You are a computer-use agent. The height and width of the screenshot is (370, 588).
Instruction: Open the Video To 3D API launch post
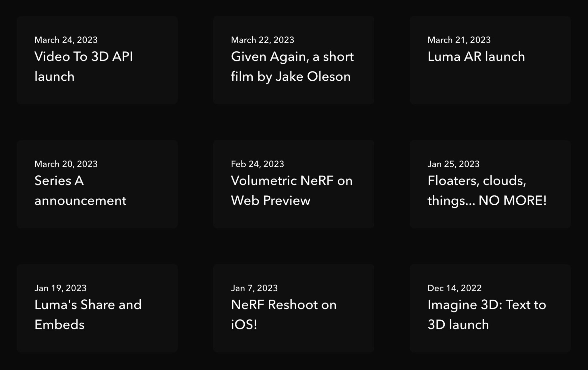point(84,66)
